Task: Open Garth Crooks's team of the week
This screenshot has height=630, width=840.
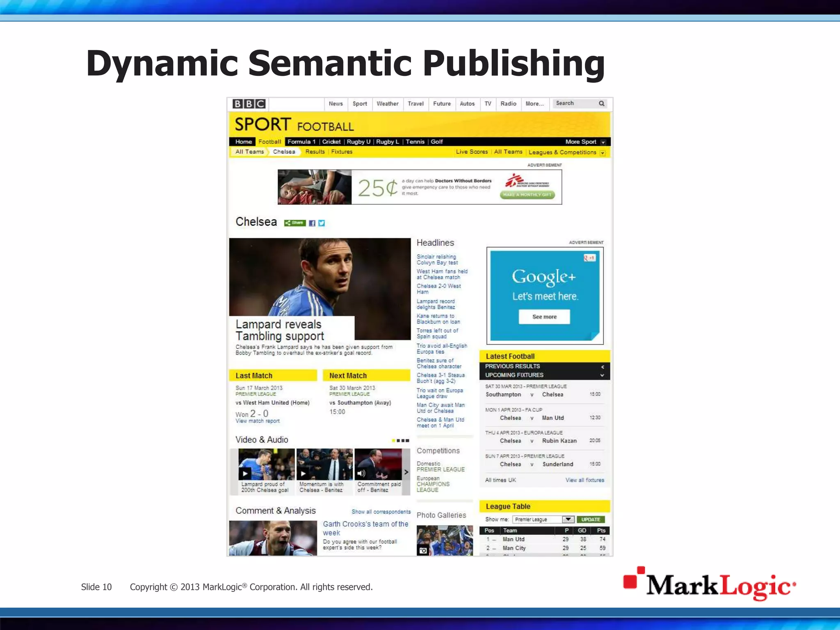Action: (365, 528)
